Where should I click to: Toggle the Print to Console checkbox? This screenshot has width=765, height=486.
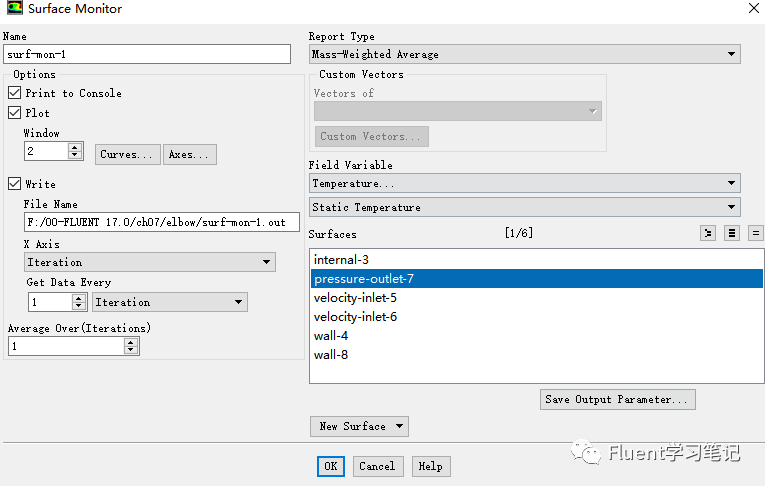[x=15, y=92]
